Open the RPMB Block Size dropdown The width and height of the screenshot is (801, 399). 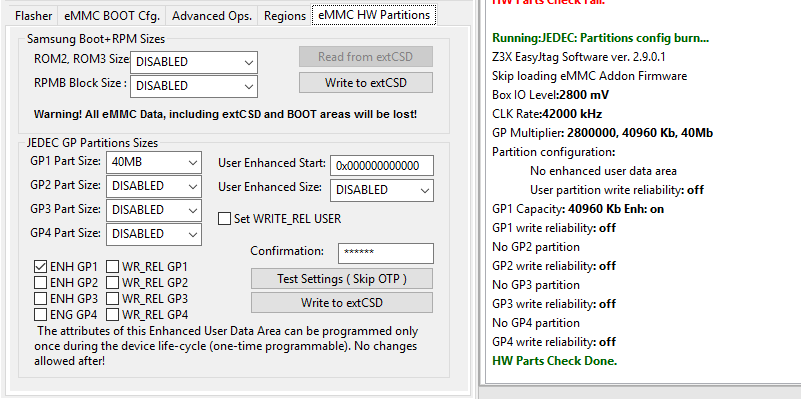(x=194, y=86)
